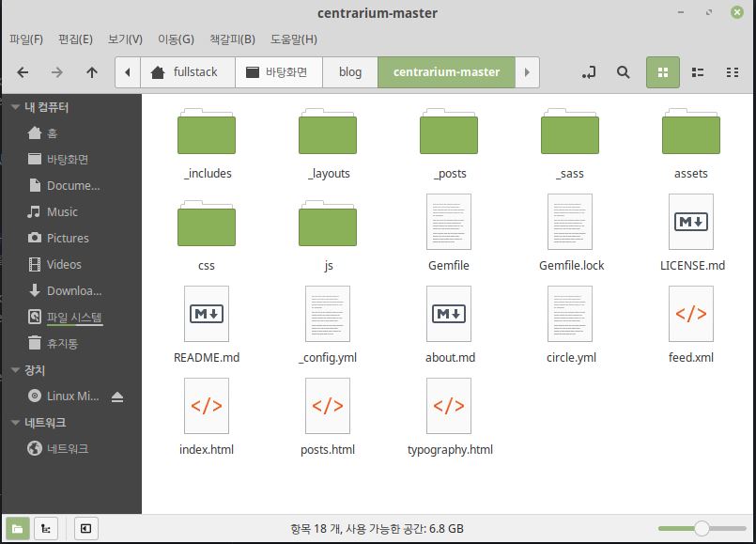This screenshot has height=544, width=756.
Task: Show places in the sidebar
Action: 17,529
